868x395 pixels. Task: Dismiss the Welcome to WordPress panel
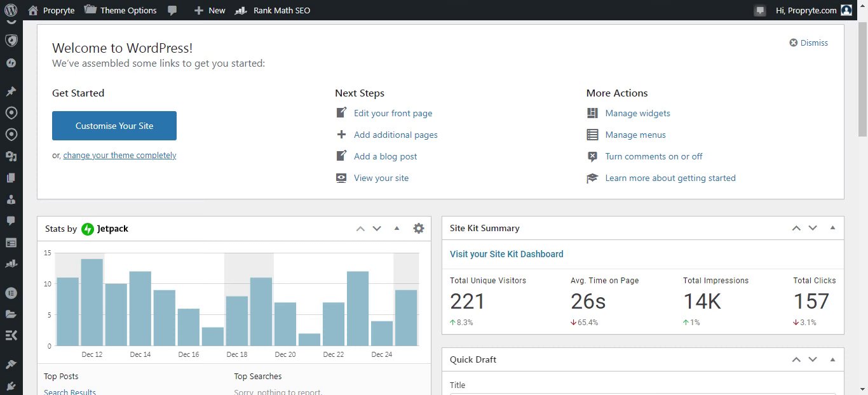point(808,43)
